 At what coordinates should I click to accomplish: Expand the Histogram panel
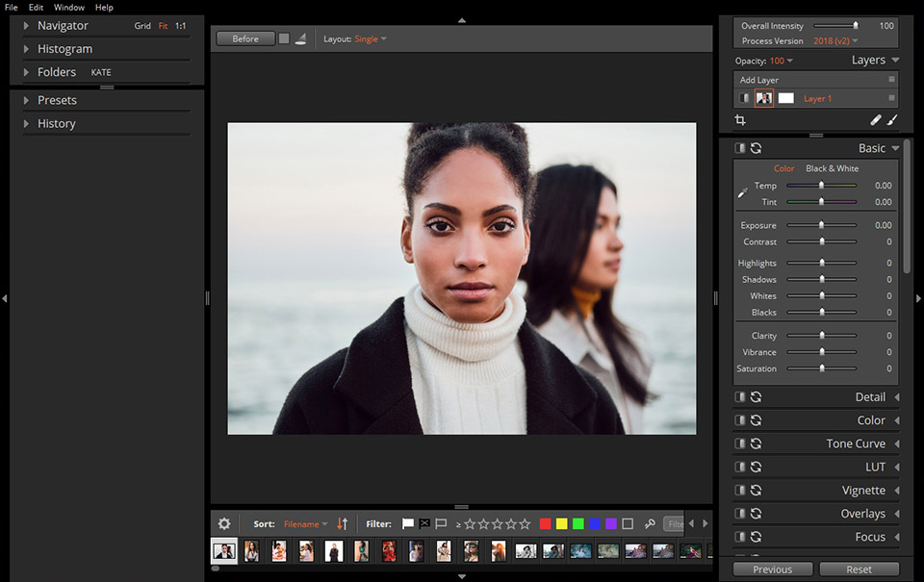[x=64, y=49]
